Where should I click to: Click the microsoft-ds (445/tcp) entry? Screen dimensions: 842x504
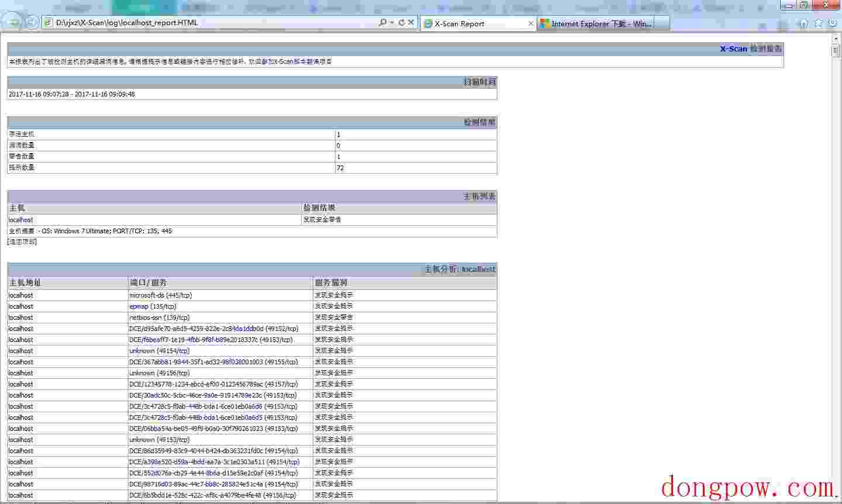161,295
